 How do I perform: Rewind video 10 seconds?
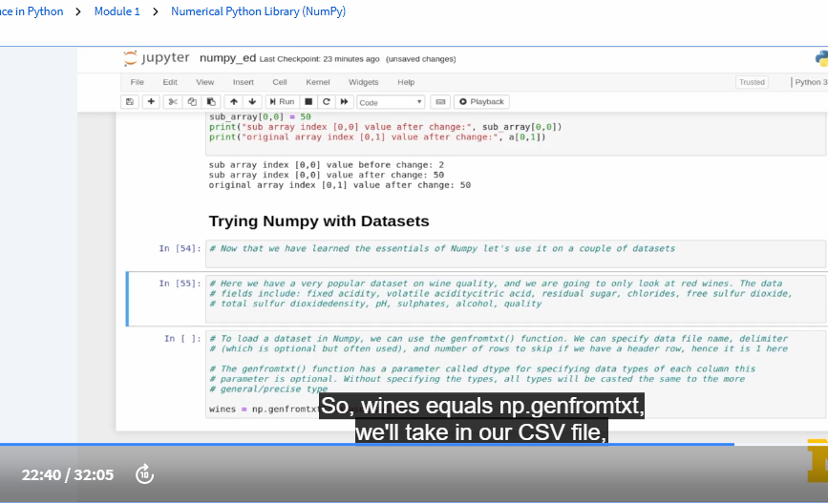[144, 474]
